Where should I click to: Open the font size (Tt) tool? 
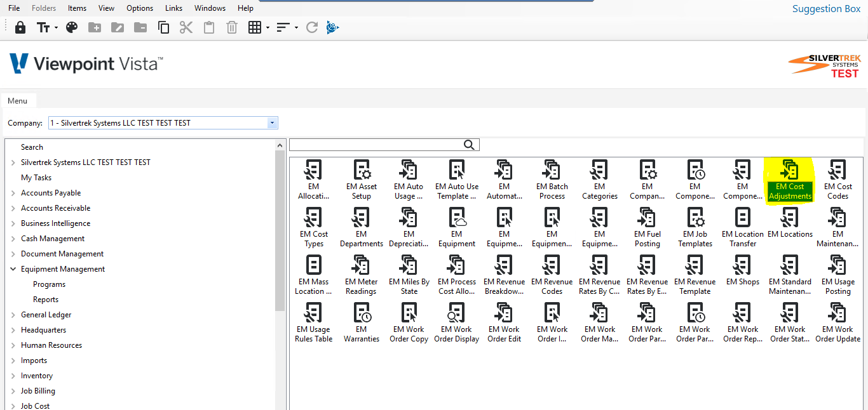point(43,27)
